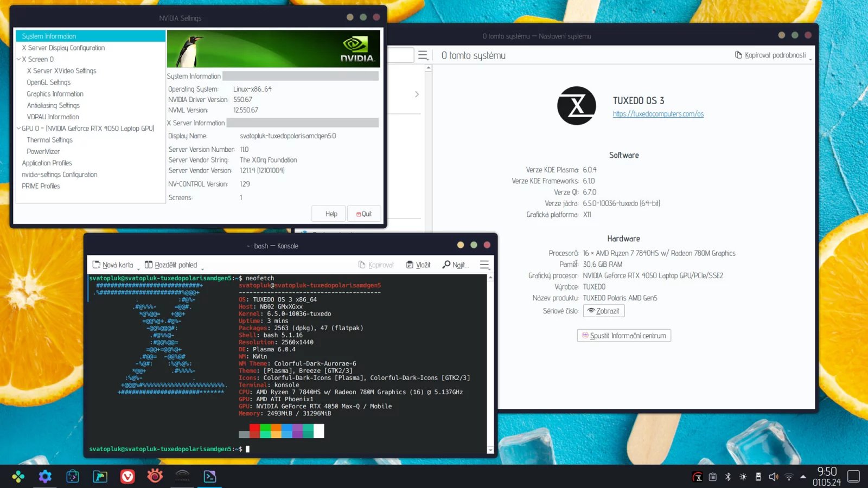Select Graphics Information in NVIDIA sidebar
The height and width of the screenshot is (488, 868).
pyautogui.click(x=55, y=94)
